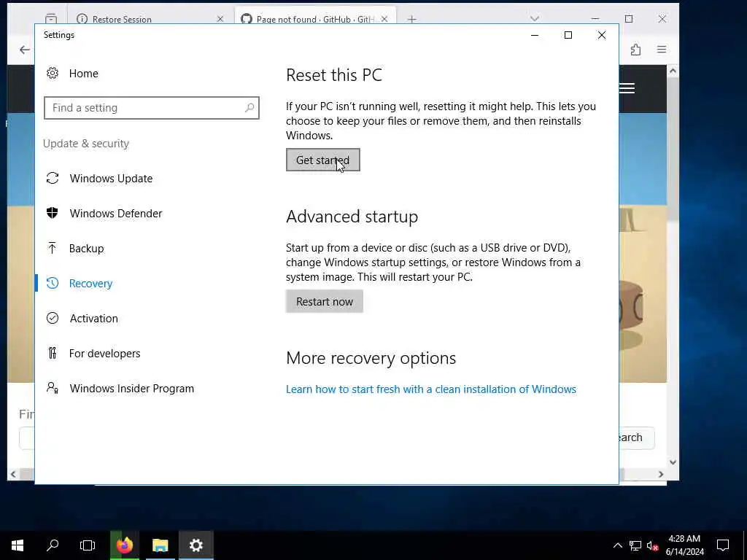Minimize the Settings window
This screenshot has width=747, height=560.
[x=535, y=35]
